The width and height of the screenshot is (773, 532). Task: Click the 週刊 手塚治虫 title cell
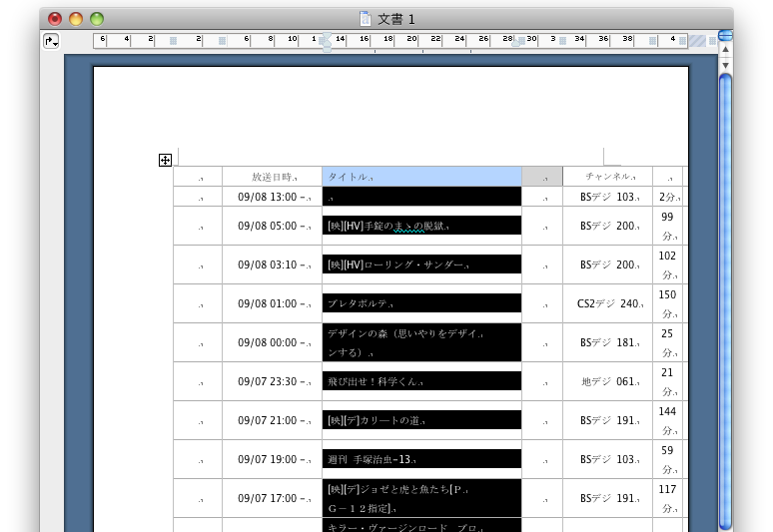click(x=421, y=459)
